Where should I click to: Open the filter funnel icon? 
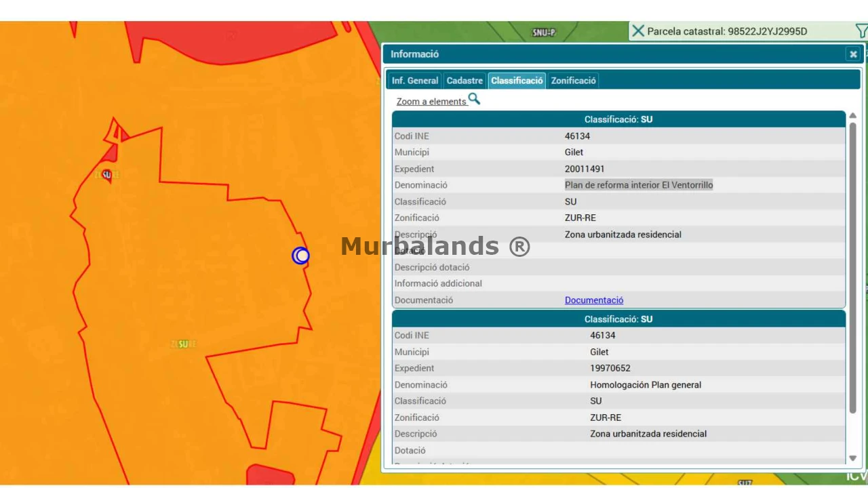click(861, 31)
